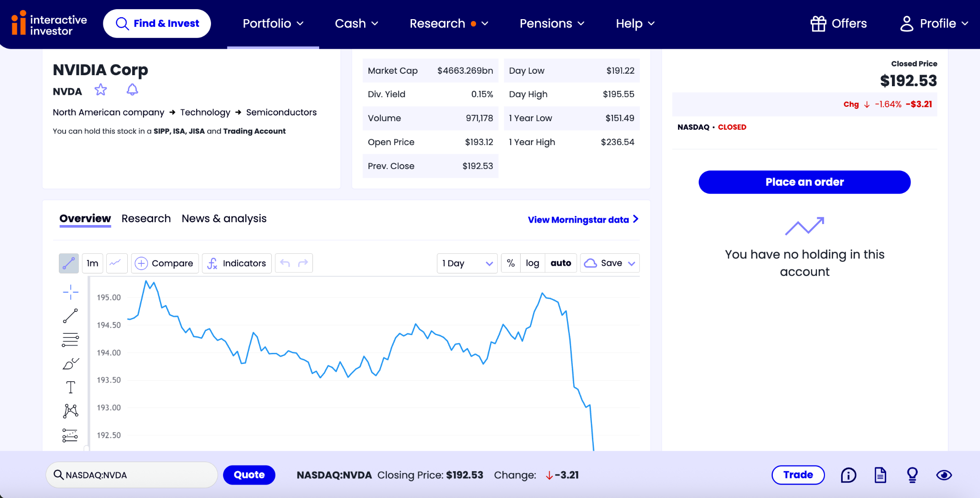Open View Morningstar data link
Viewport: 980px width, 498px height.
click(583, 220)
